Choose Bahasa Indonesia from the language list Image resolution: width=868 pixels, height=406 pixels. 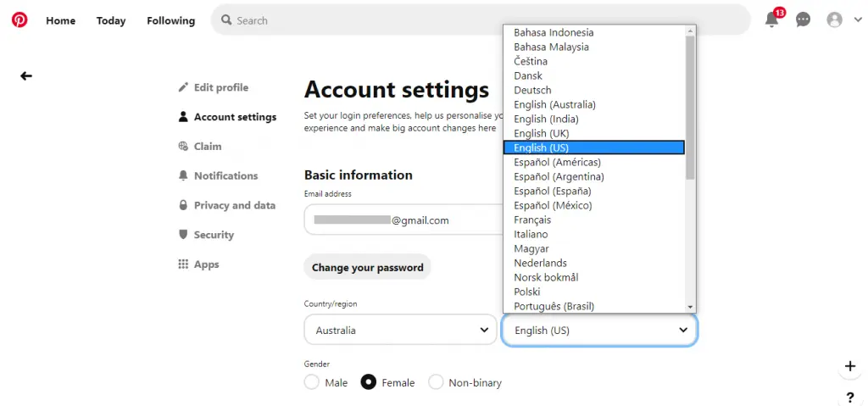(594, 33)
